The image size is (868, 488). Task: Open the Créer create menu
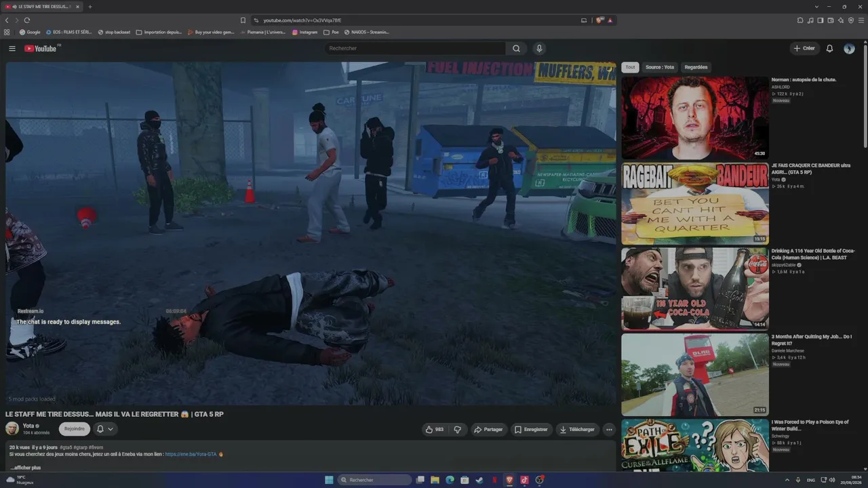pos(804,49)
